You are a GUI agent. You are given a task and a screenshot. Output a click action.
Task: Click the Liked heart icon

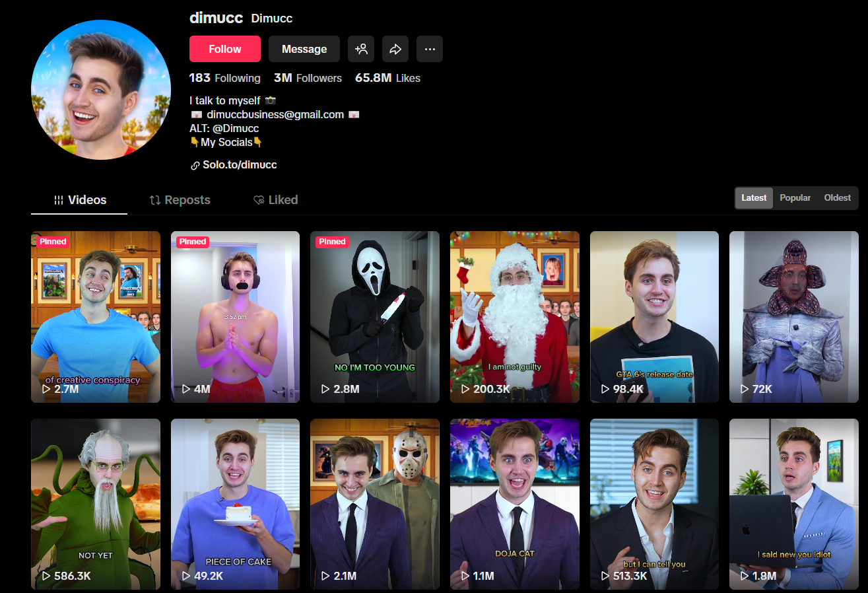tap(259, 199)
